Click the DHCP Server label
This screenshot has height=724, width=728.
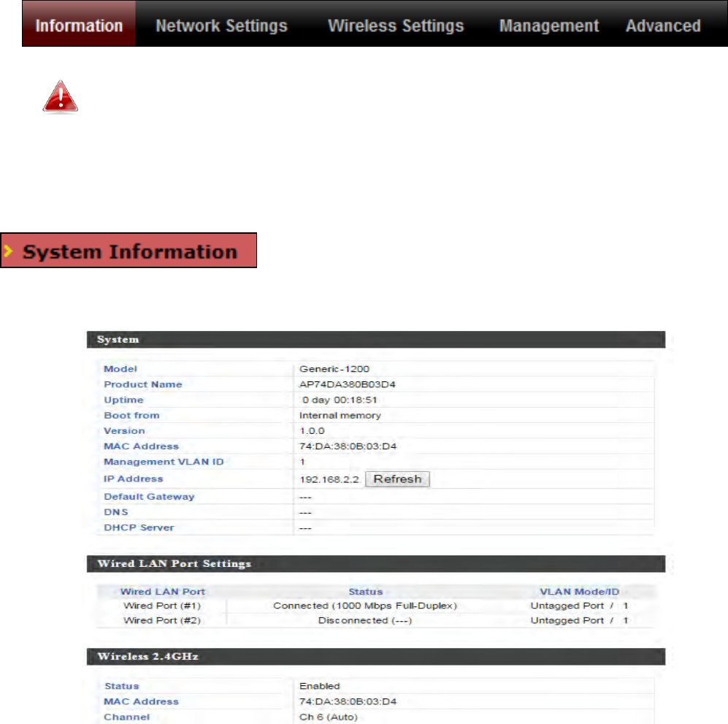[139, 527]
